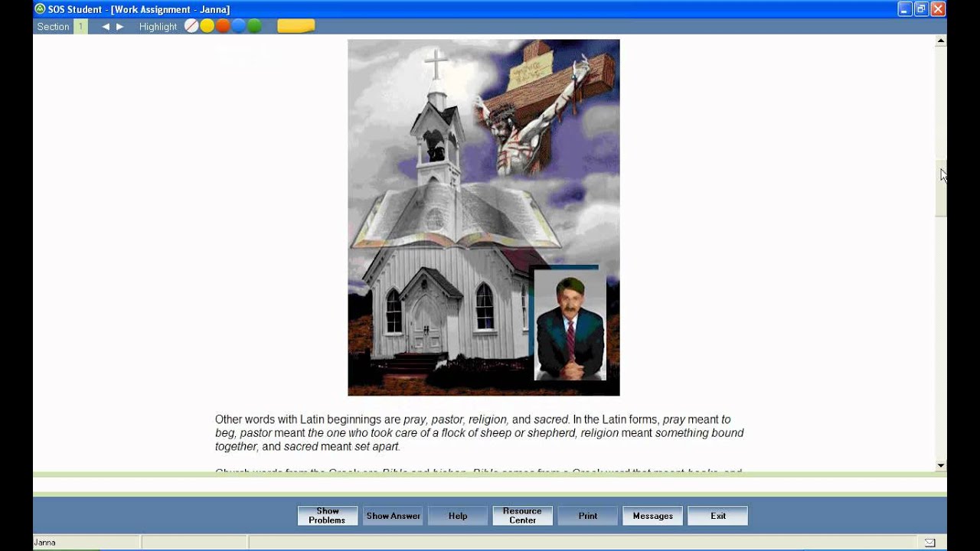Click the scroll up arrow

click(941, 41)
